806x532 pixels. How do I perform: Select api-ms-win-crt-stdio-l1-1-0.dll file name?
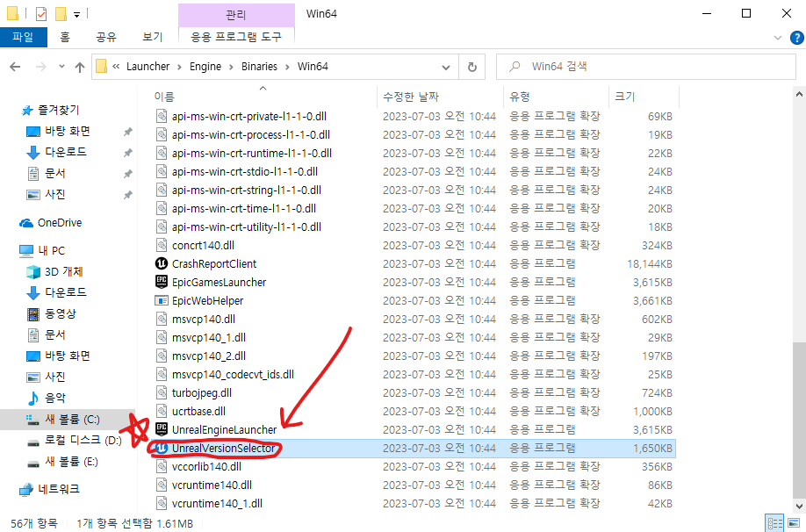coord(245,172)
